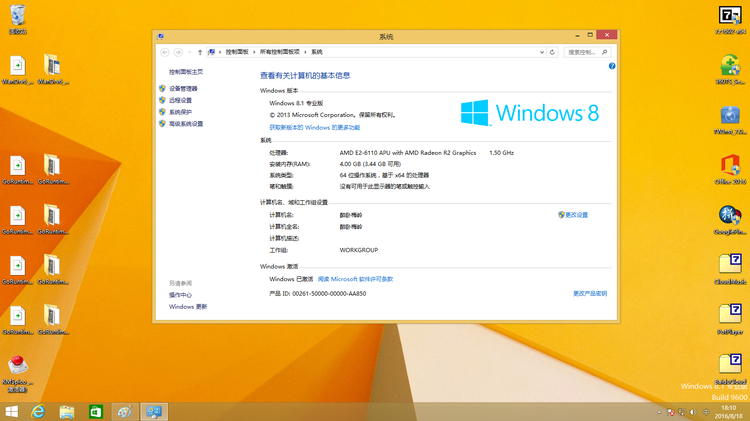Viewport: 750px width, 421px height.
Task: Open 操作中心 link
Action: 180,295
